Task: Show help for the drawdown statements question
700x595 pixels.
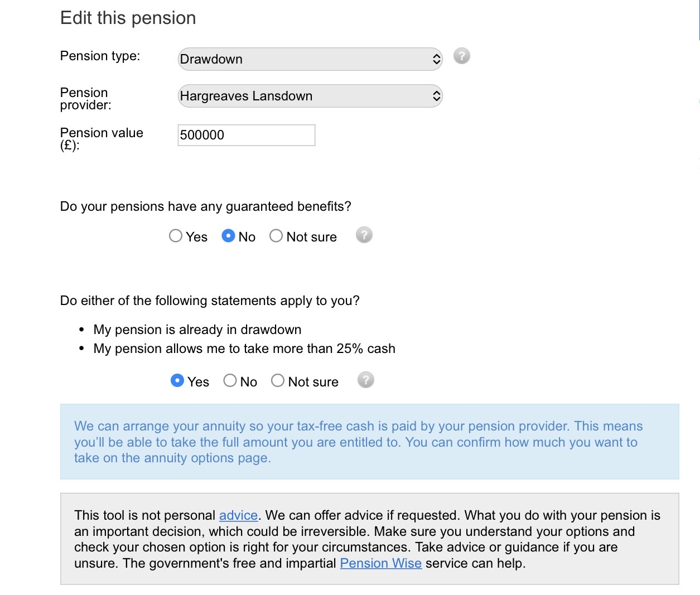Action: 365,380
